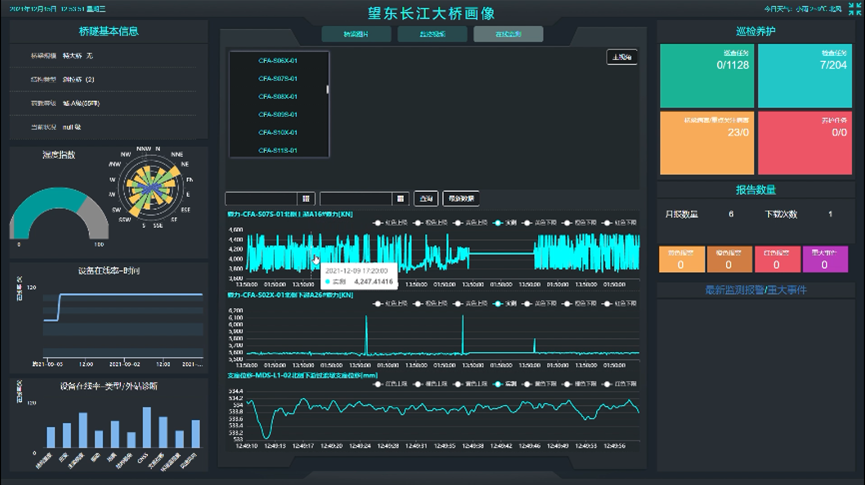The image size is (865, 485).
Task: Open the calendar picker on the second date field
Action: [x=401, y=198]
